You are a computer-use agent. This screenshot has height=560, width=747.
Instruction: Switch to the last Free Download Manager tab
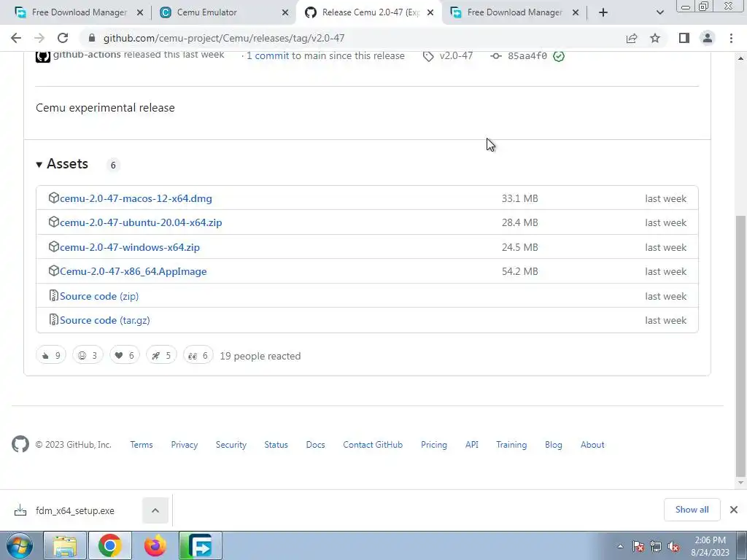pos(514,12)
